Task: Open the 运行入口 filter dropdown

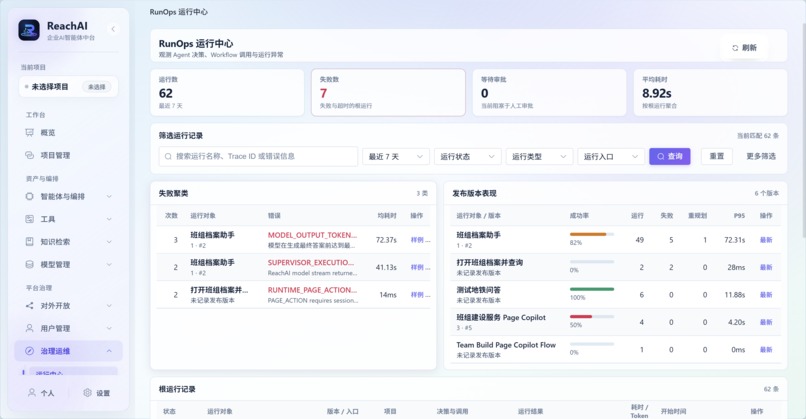Action: [611, 156]
